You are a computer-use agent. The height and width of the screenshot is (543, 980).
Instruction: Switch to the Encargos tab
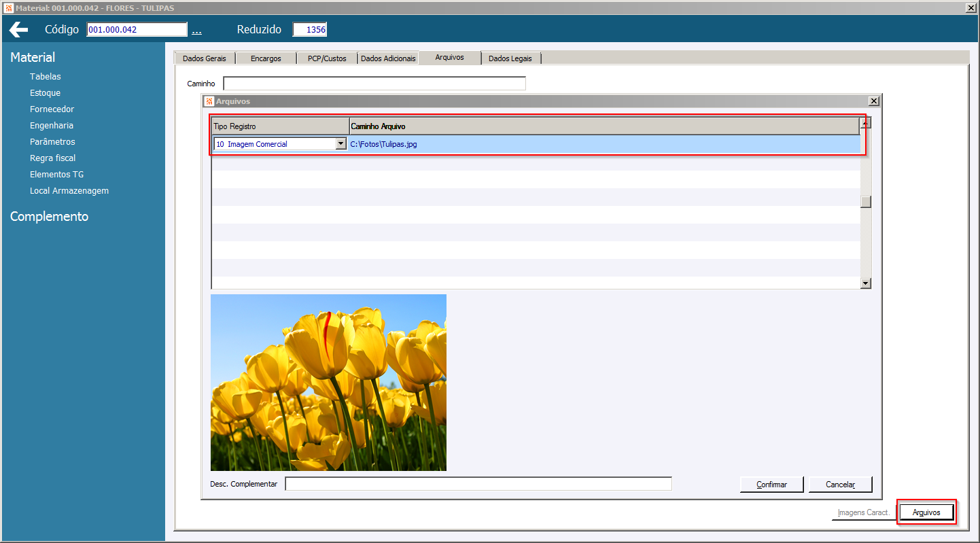click(x=266, y=58)
